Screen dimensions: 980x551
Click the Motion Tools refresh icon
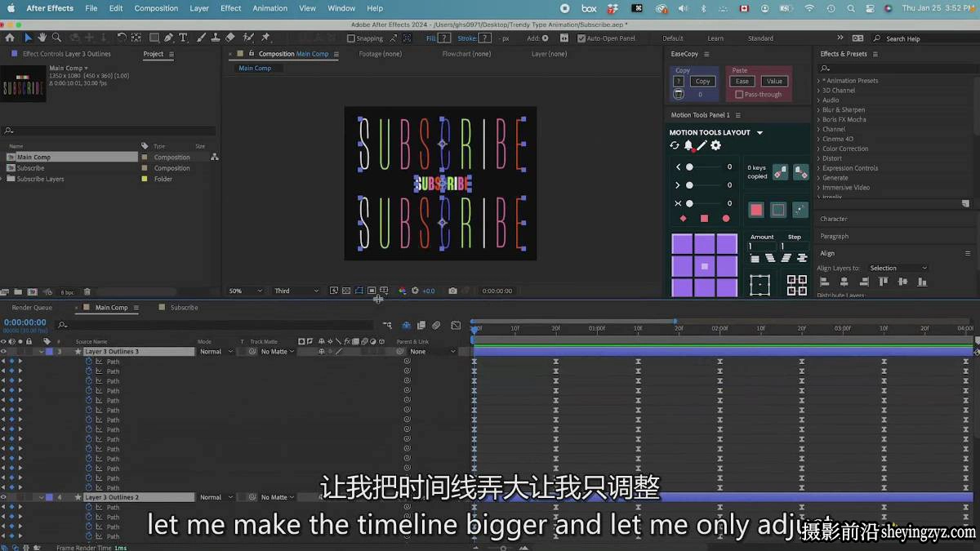[675, 145]
